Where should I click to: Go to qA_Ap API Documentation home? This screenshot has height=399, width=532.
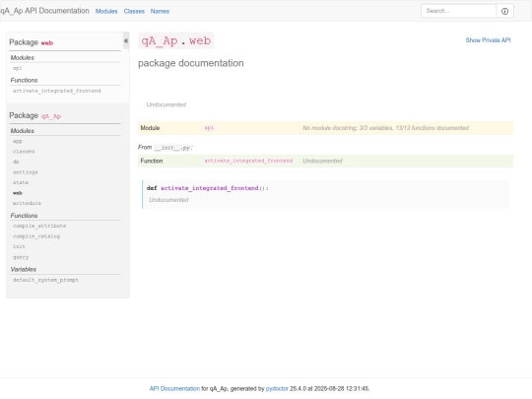(44, 11)
